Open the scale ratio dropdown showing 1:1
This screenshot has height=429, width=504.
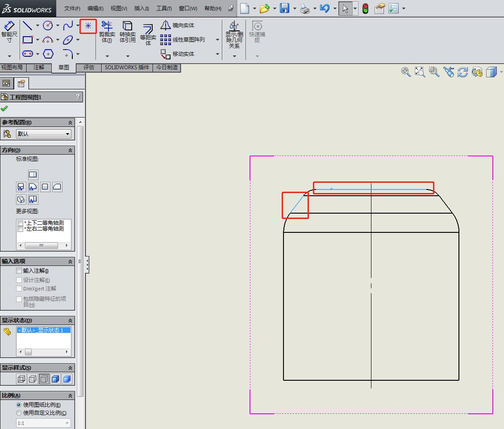(43, 422)
